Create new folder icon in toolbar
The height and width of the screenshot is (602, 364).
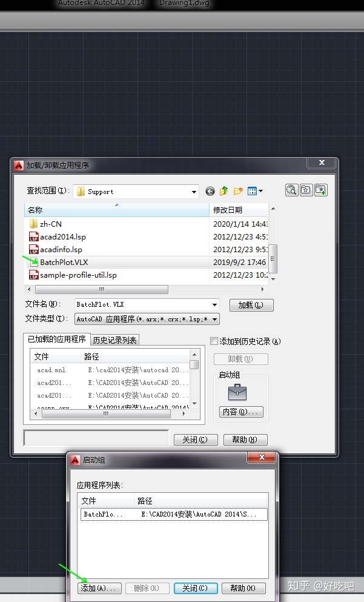238,191
